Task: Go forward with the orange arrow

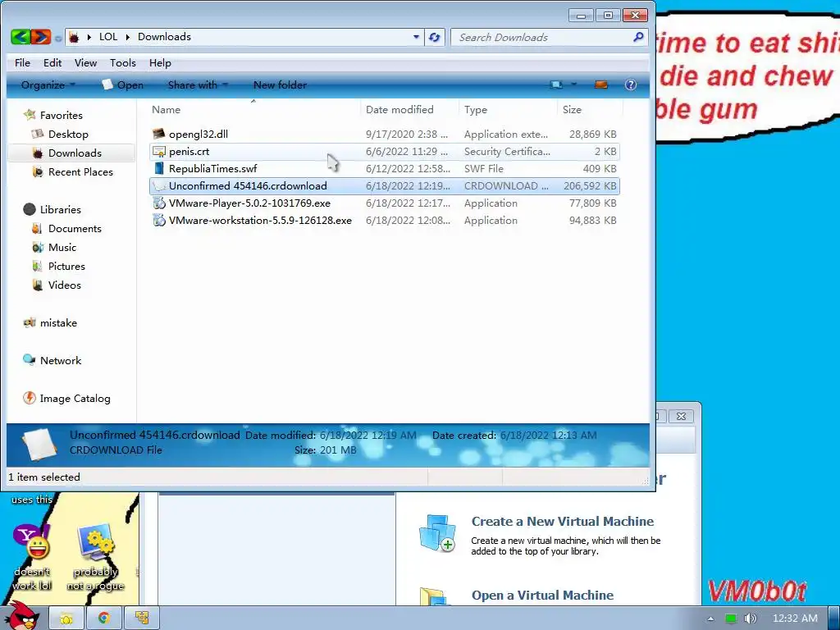Action: coord(41,37)
